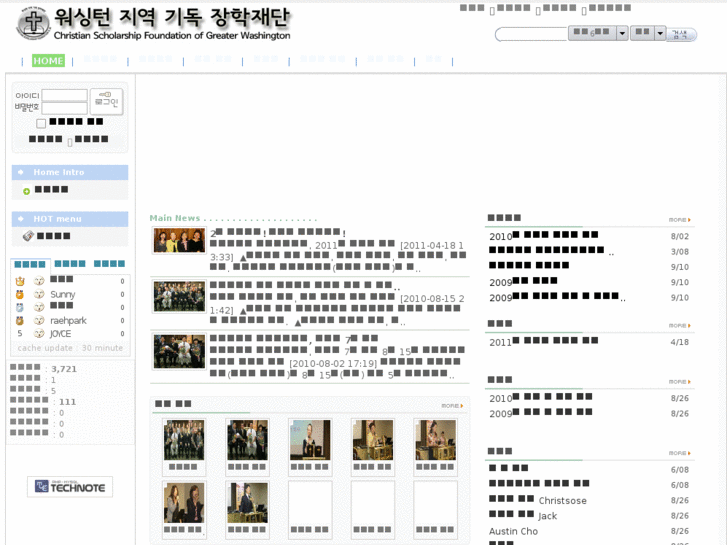Click the face icon beside Sunny

click(x=39, y=294)
